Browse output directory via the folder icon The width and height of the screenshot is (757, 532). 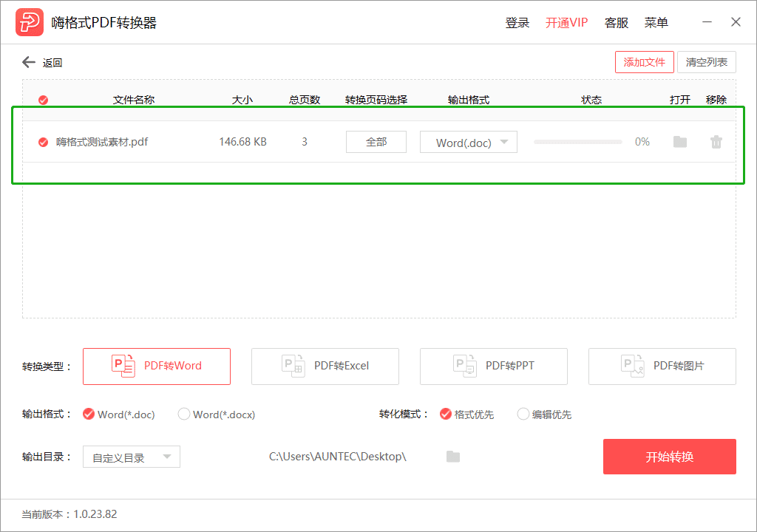pos(453,456)
